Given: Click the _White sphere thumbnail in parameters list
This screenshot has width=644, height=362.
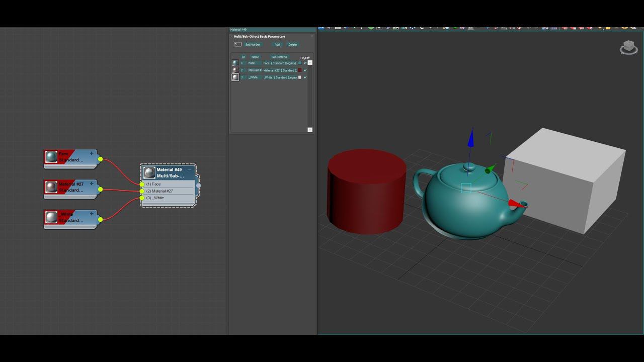Looking at the screenshot, I should tap(235, 77).
